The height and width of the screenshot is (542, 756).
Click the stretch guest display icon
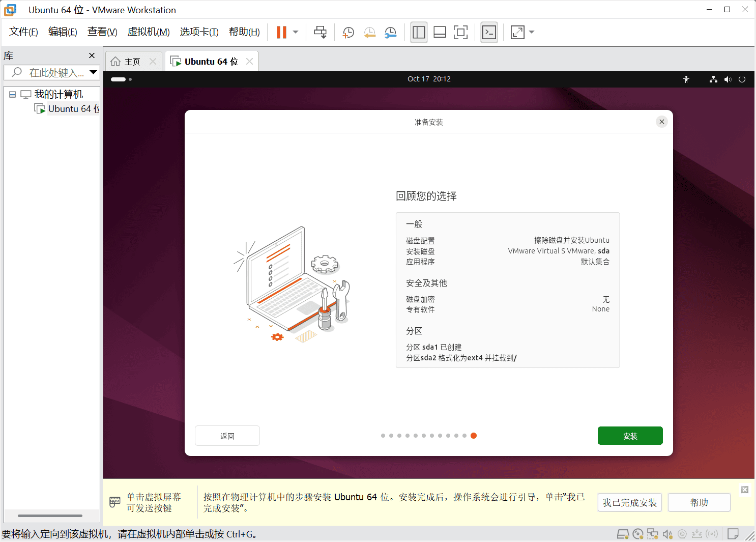pos(517,33)
